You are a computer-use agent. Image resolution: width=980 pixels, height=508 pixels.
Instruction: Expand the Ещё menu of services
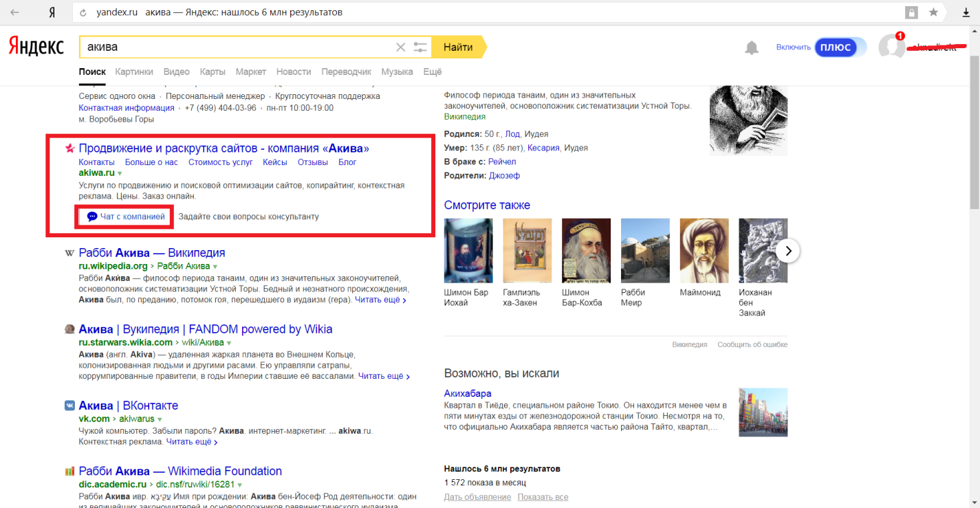(x=433, y=71)
